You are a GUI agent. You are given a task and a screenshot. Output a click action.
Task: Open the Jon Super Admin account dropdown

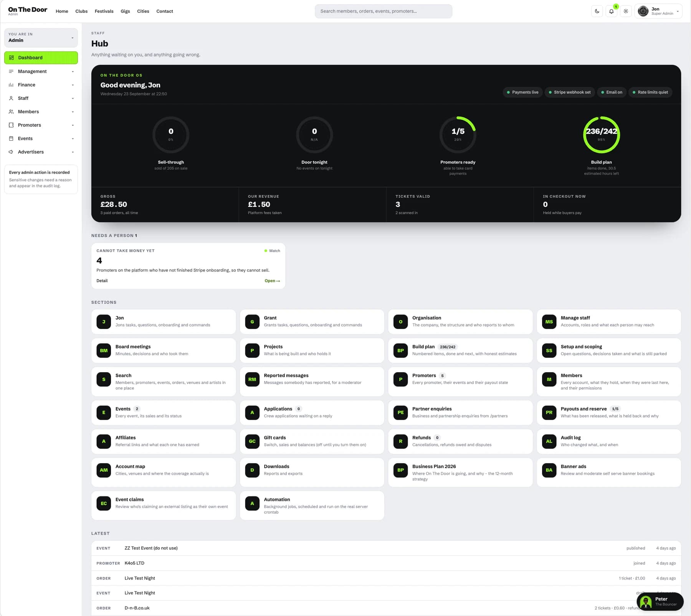point(658,11)
